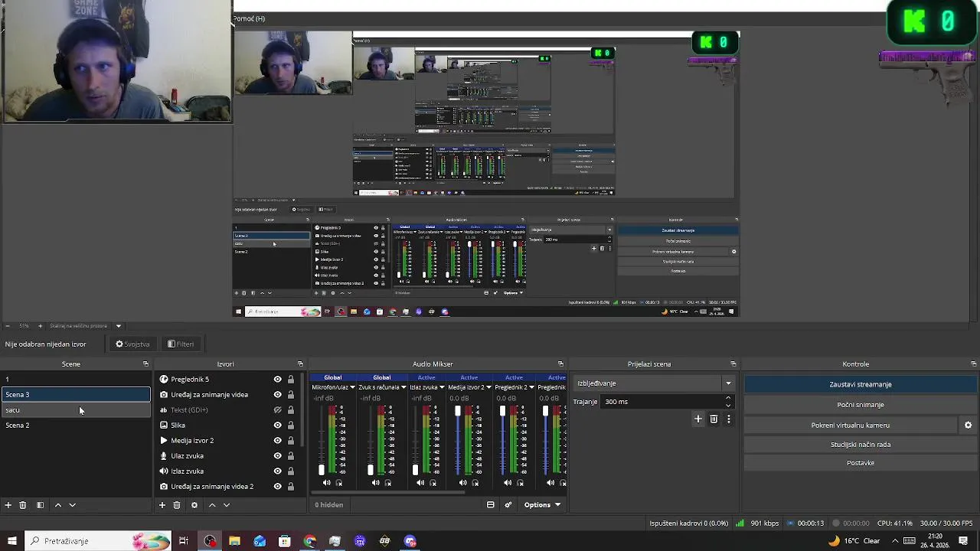Delete selected scene with trash icon
980x551 pixels.
(23, 505)
